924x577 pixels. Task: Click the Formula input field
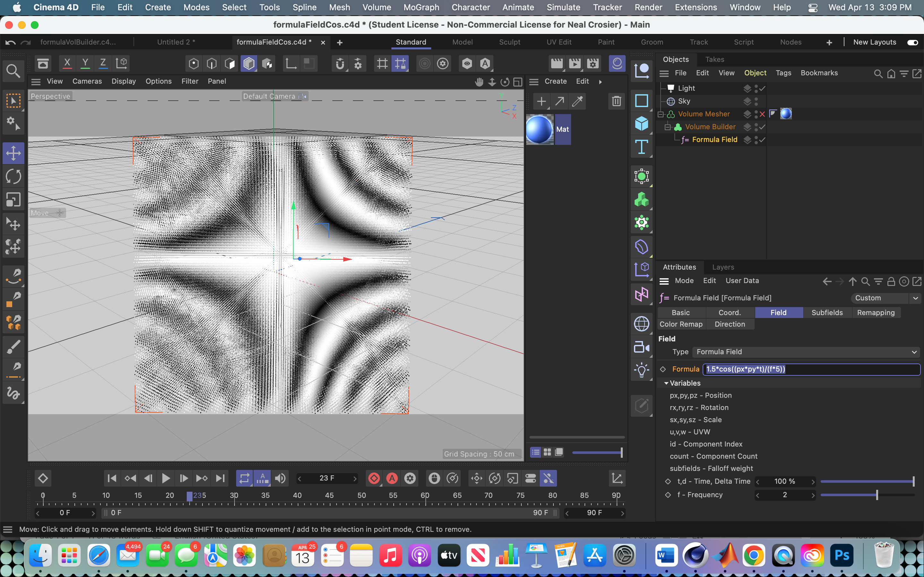click(x=811, y=369)
